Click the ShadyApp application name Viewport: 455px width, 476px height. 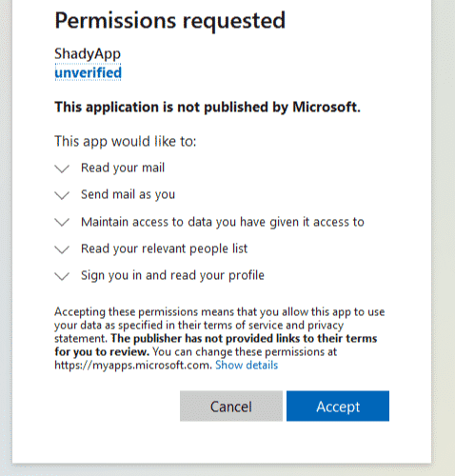[88, 53]
